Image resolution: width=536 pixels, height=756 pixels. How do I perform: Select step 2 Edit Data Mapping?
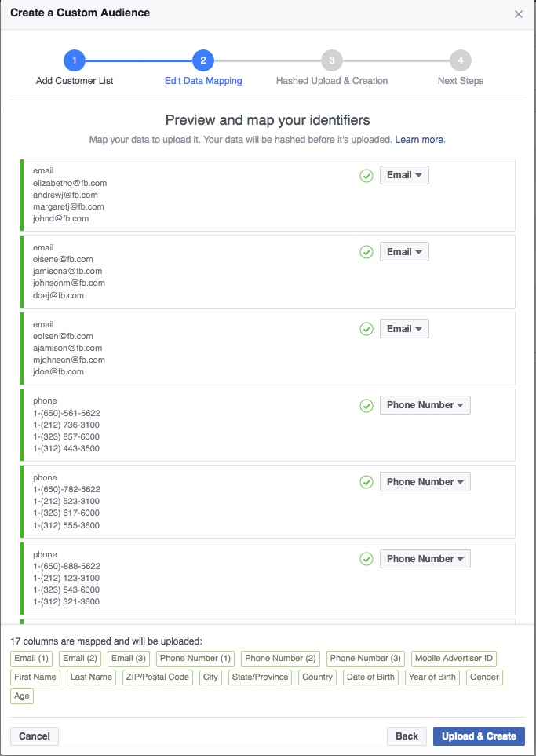point(202,60)
